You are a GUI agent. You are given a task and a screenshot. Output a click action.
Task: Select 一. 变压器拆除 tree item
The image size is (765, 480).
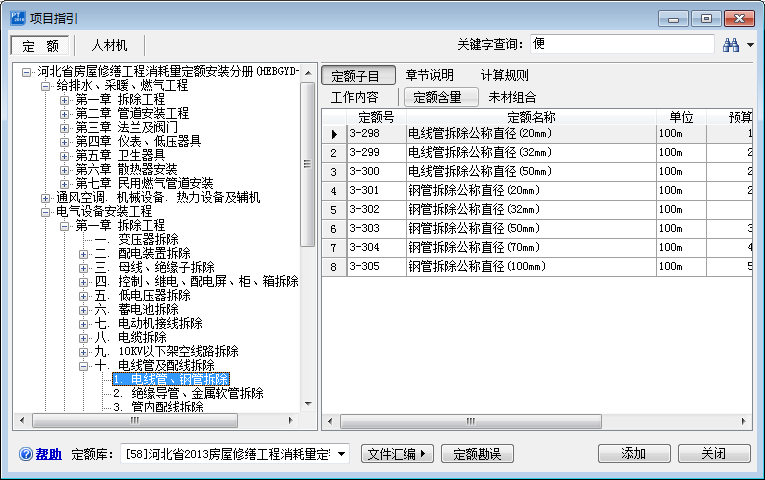[x=137, y=240]
